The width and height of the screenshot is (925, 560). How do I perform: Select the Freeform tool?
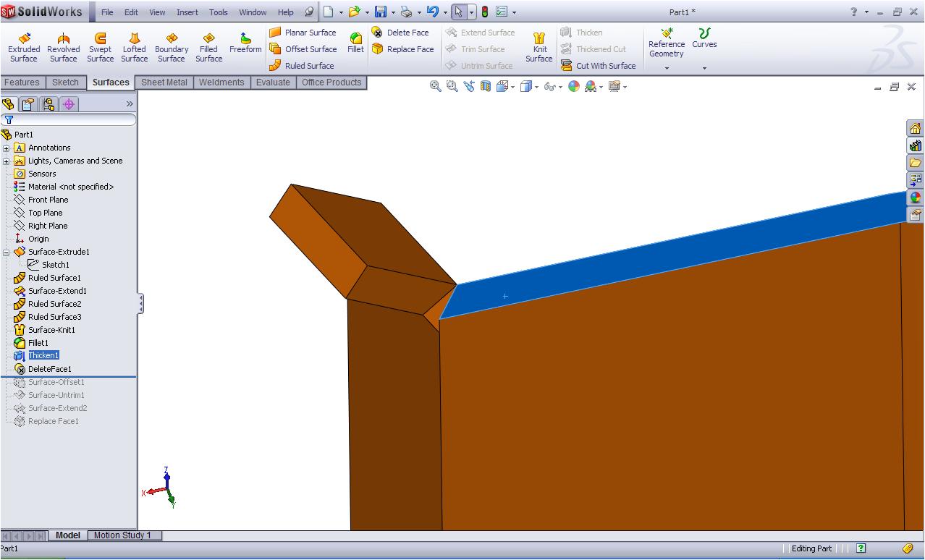[245, 43]
